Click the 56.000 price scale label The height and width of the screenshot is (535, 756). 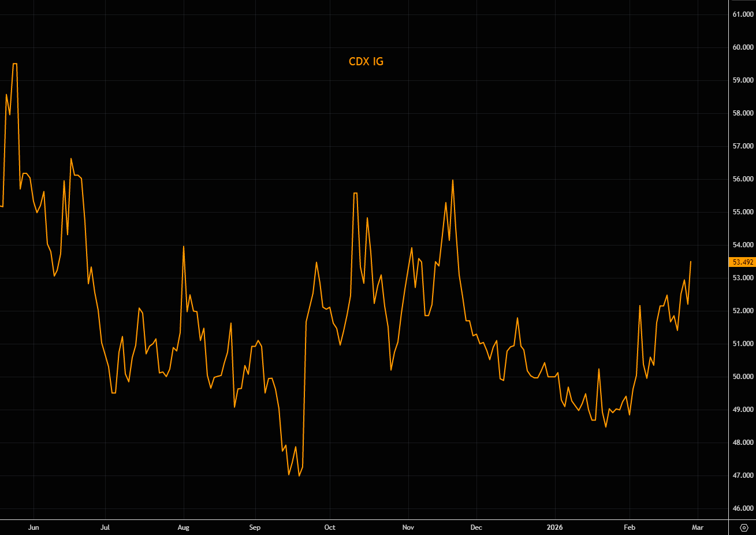[x=743, y=179]
